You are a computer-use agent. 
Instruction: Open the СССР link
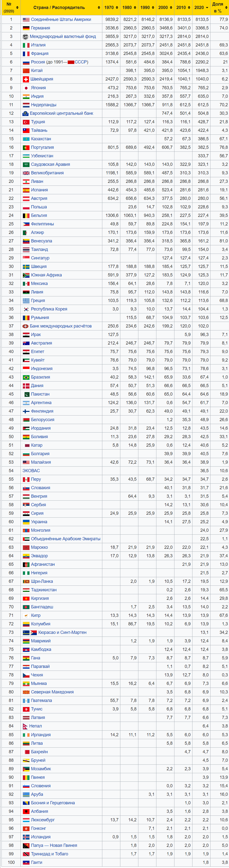click(81, 62)
